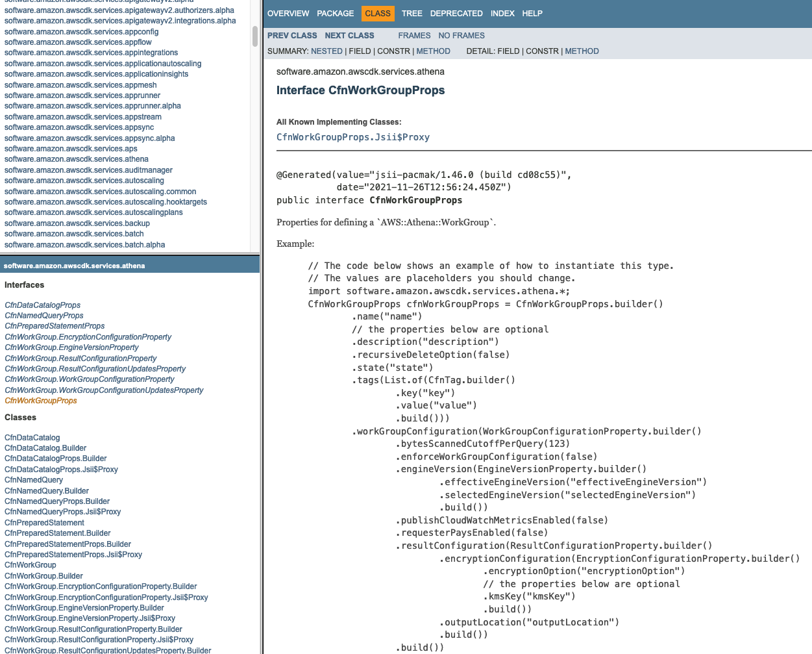Open CfnWorkGroup.Builder class
This screenshot has height=654, width=812.
pos(43,576)
